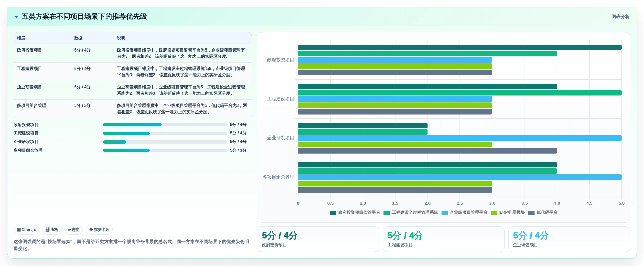Screen dimensions: 644x266
Task: Click the 5分 / 3分 value in table
Action: (82, 105)
